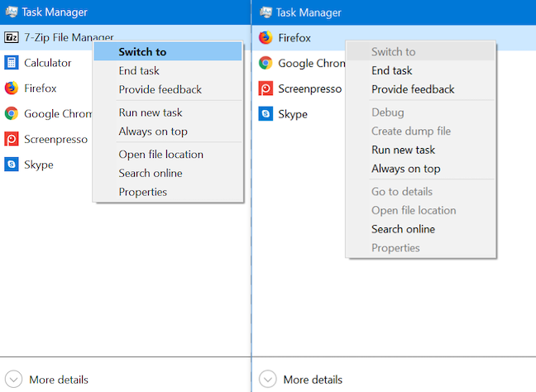536x392 pixels.
Task: Choose End task in left context menu
Action: click(x=168, y=70)
